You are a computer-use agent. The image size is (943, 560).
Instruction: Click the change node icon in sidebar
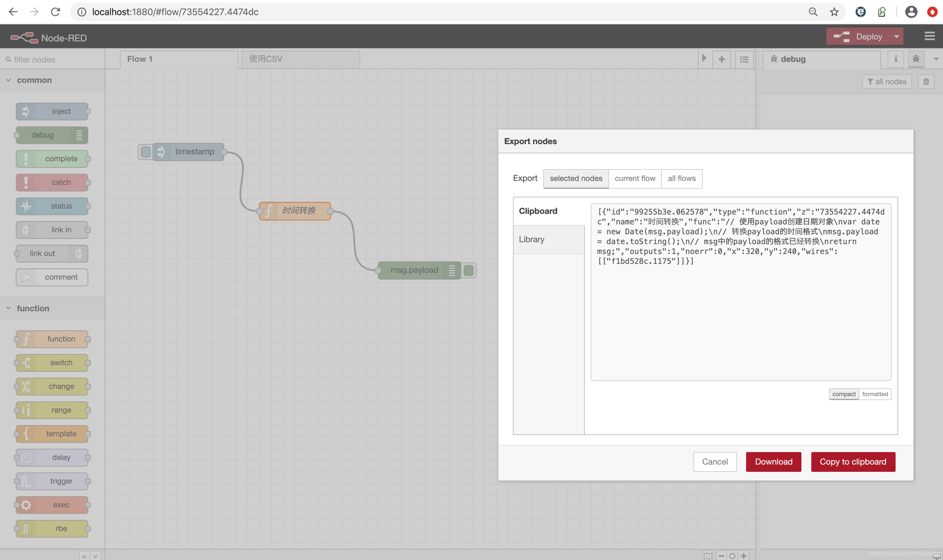coord(25,386)
